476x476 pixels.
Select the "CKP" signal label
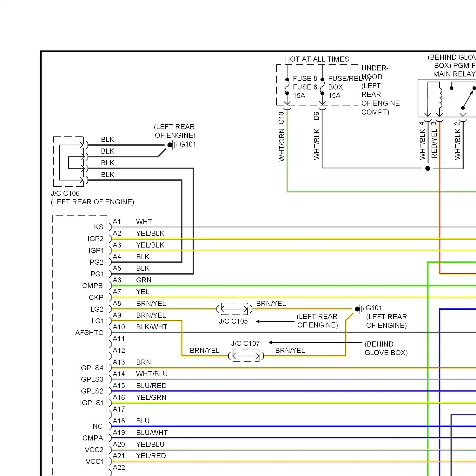click(96, 297)
